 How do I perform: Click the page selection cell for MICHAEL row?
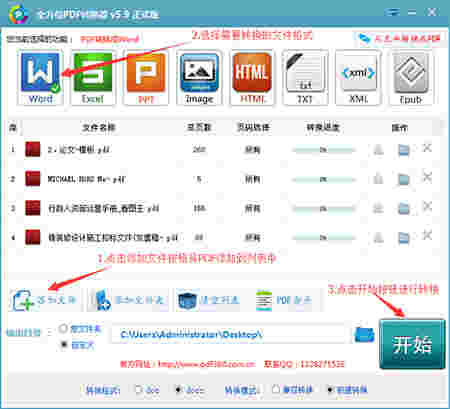point(252,179)
